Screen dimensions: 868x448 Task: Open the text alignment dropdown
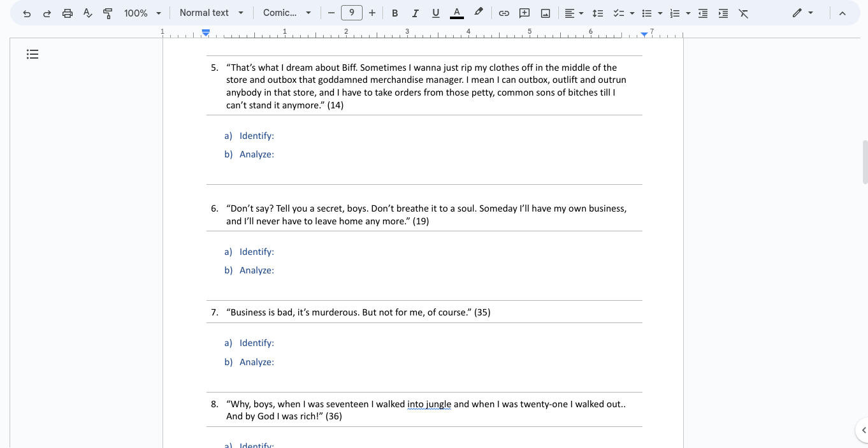tap(574, 13)
